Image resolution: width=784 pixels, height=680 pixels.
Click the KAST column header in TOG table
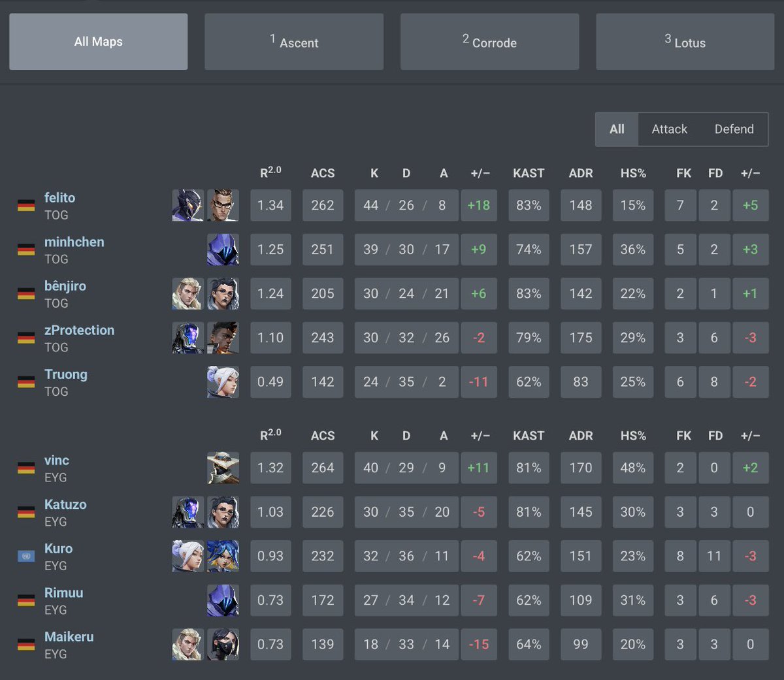(x=529, y=173)
